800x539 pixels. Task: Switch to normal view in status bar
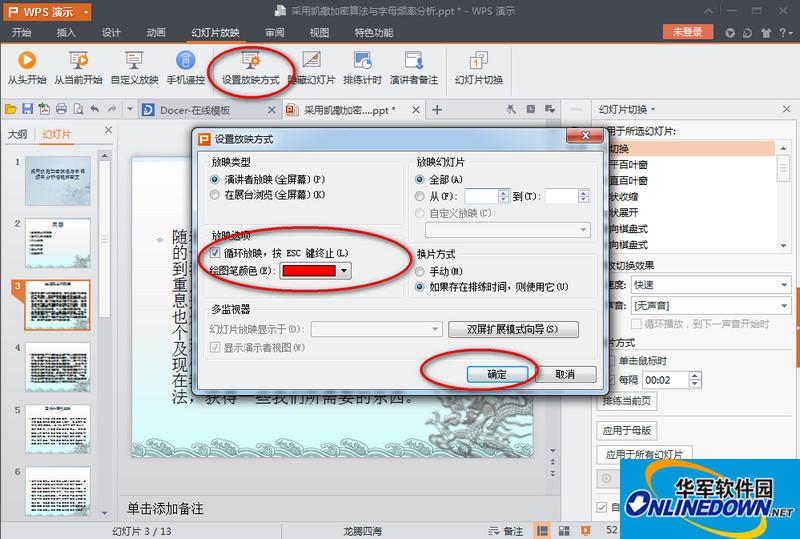pyautogui.click(x=542, y=531)
